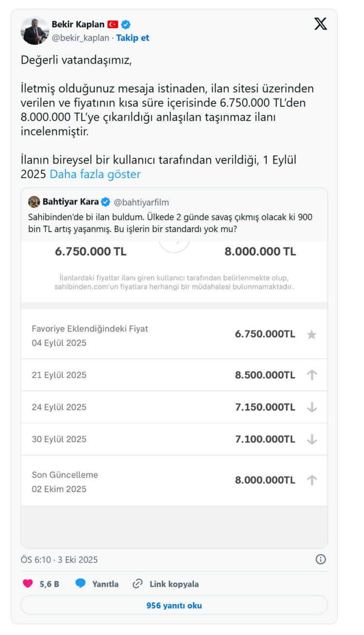
Task: Click the tweet info circle icon
Action: point(321,559)
